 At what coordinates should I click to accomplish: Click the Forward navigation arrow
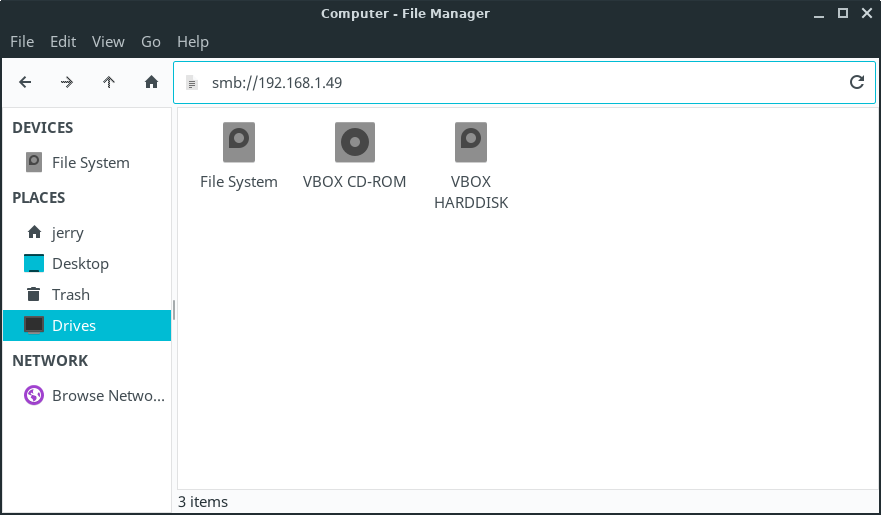tap(67, 82)
